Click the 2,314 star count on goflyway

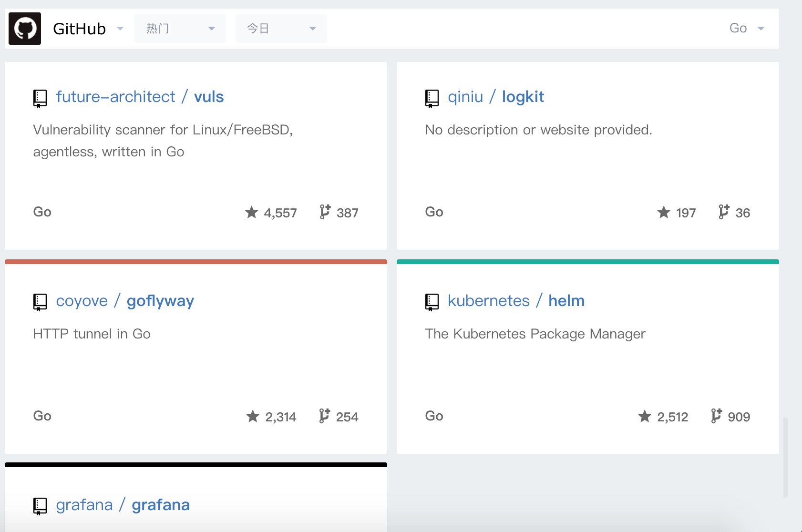click(281, 417)
